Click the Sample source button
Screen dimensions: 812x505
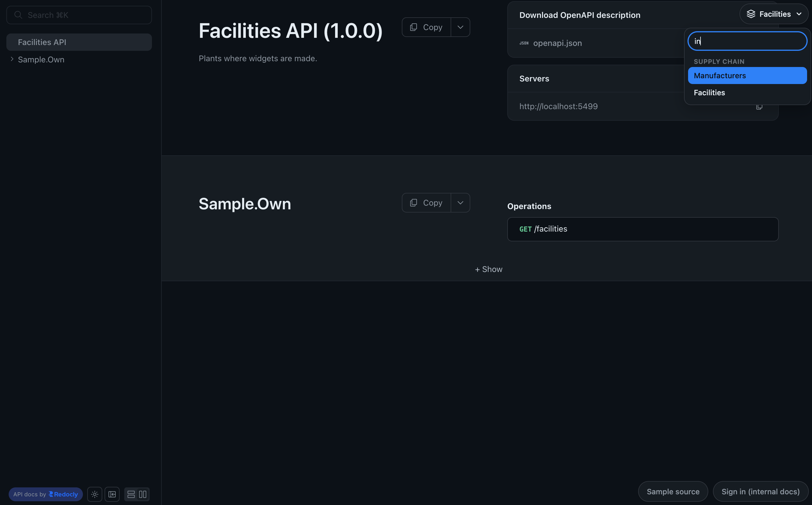(673, 492)
